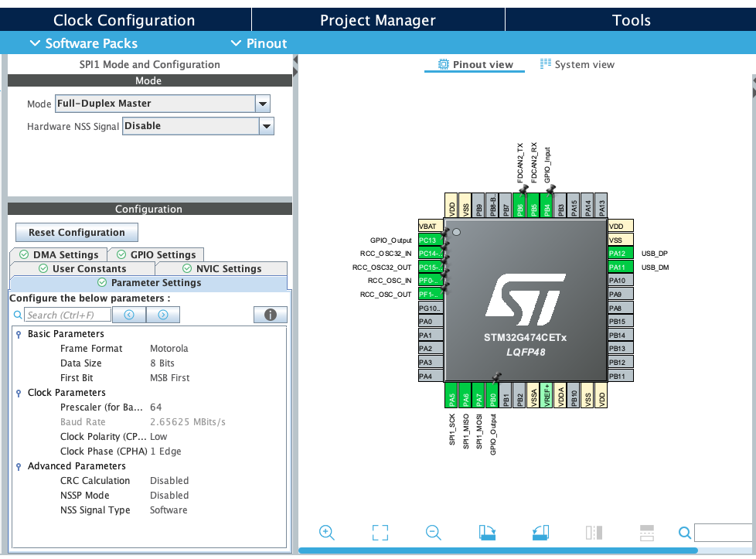Viewport: 756px width, 559px height.
Task: Switch to System view
Action: coord(577,65)
